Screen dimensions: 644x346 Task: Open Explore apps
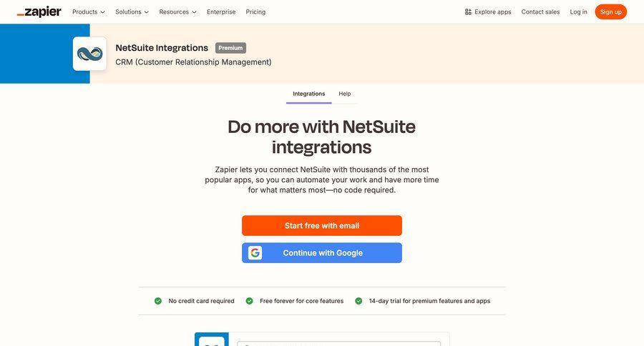tap(488, 12)
